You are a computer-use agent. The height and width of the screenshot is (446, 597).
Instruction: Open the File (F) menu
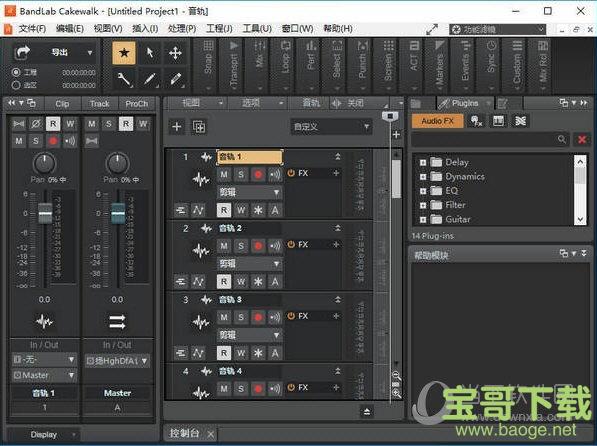32,29
